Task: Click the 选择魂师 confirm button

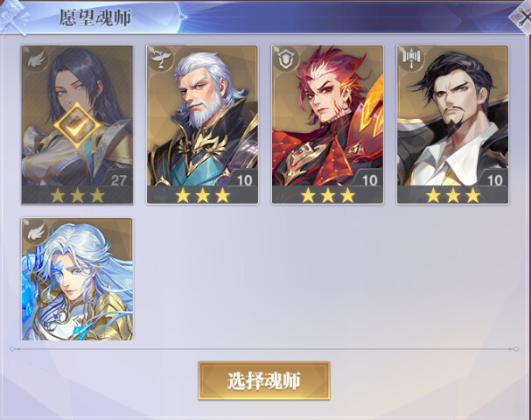Action: click(x=264, y=381)
